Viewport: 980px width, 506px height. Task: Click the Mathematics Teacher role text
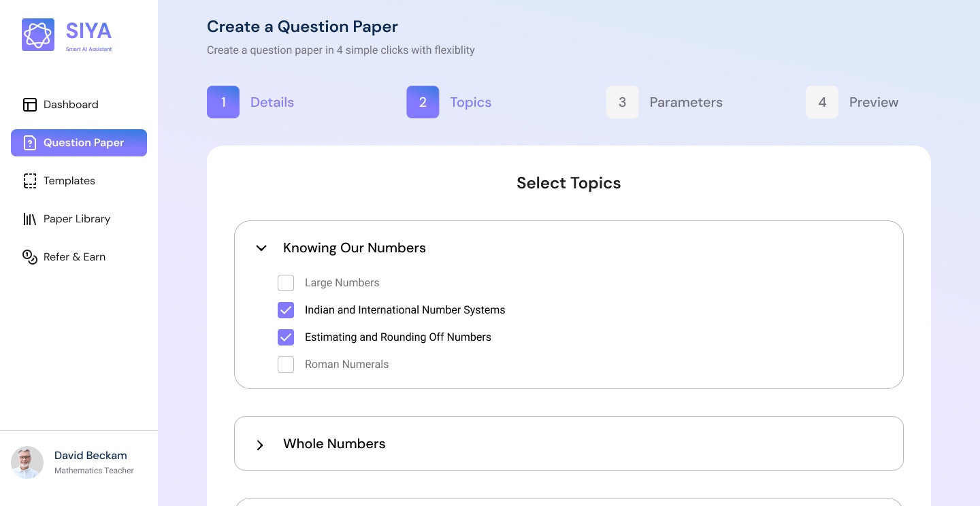point(94,471)
